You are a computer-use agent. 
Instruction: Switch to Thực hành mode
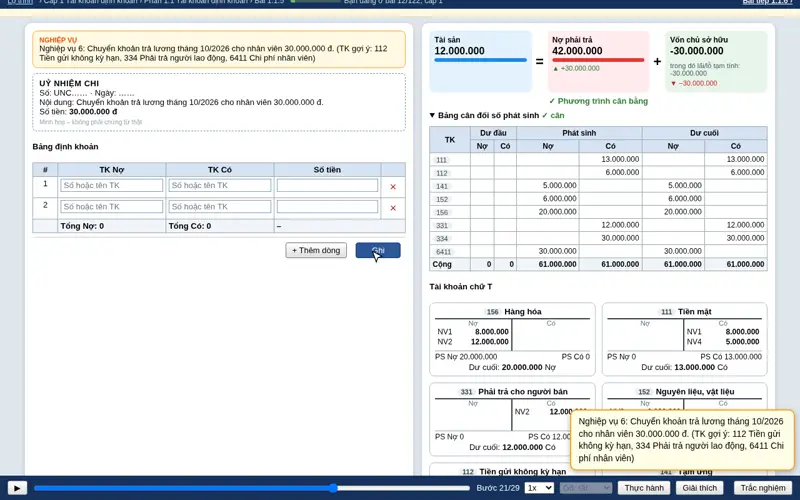point(644,488)
